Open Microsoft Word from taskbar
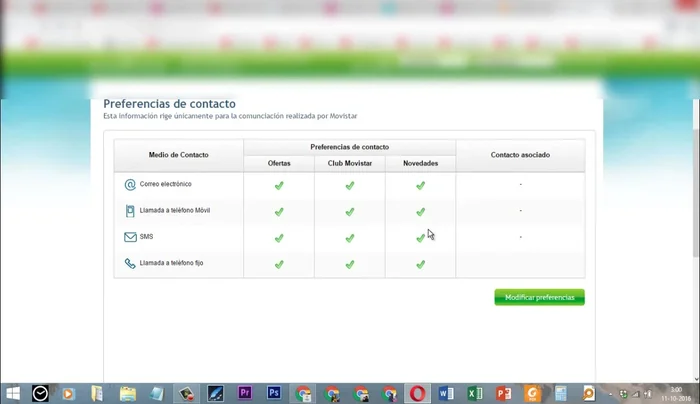The image size is (700, 404). [x=446, y=393]
